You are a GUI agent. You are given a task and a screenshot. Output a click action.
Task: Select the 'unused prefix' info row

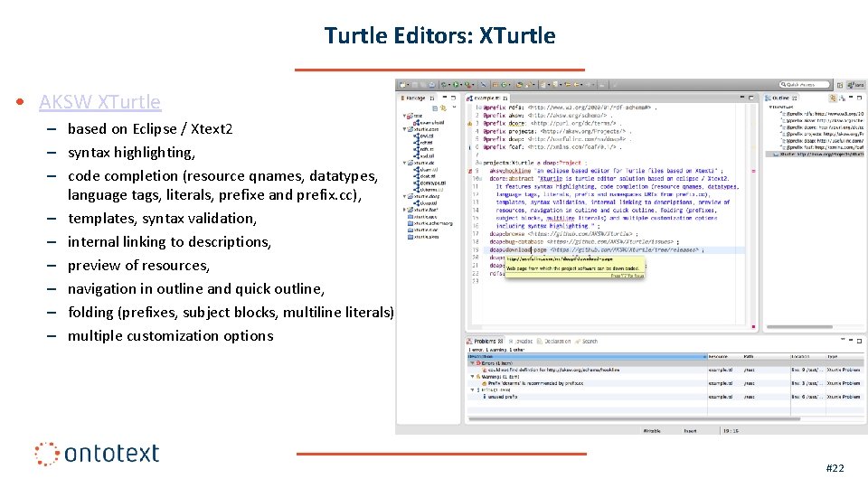[x=665, y=396]
